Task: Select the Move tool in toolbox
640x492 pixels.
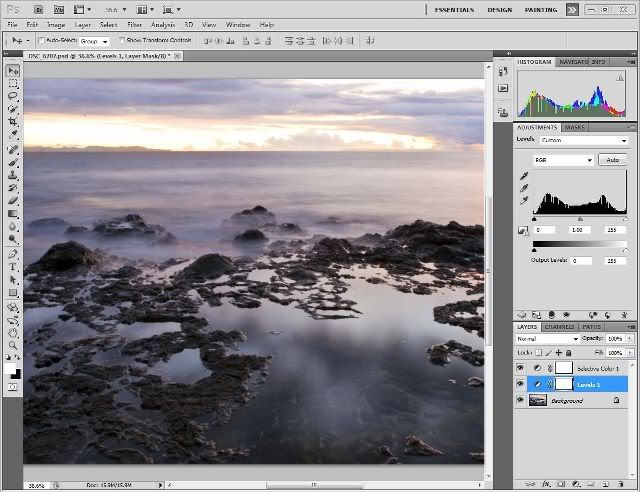Action: 13,71
